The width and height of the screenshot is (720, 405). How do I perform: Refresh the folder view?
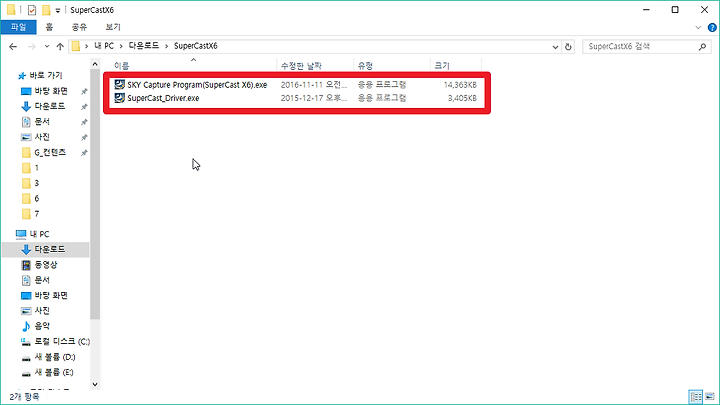[568, 47]
